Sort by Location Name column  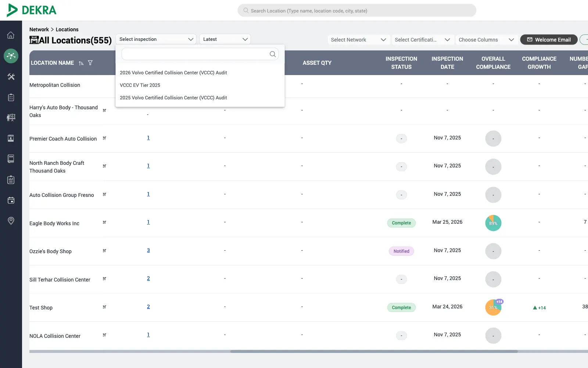point(81,63)
